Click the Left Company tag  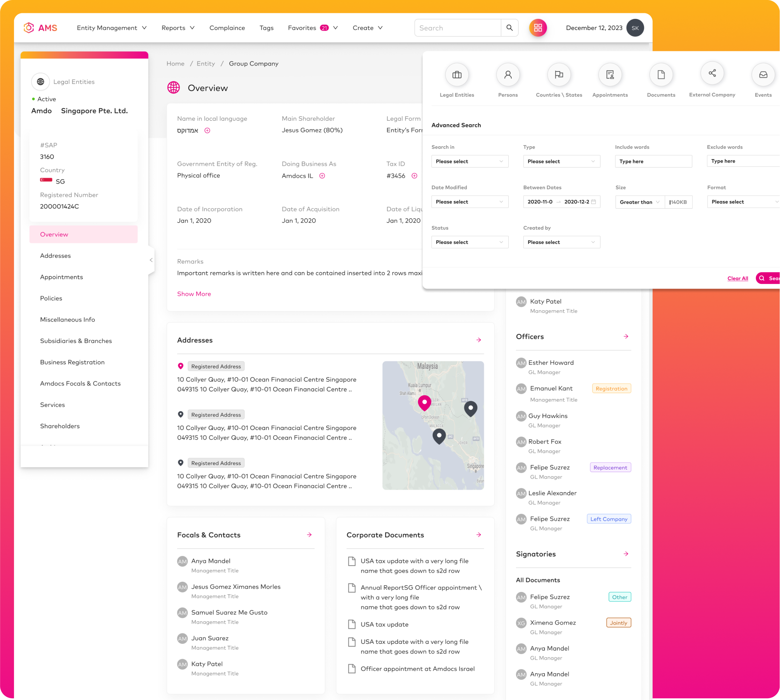point(609,519)
